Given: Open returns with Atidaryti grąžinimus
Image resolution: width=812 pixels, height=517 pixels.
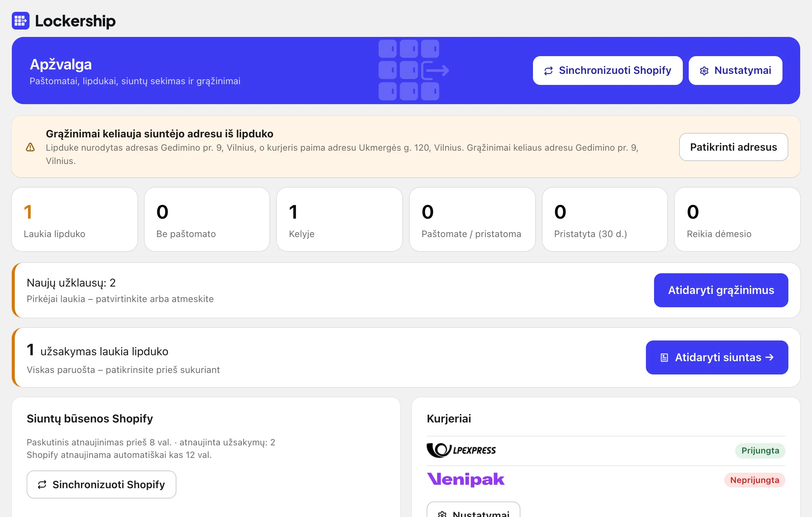Looking at the screenshot, I should pos(721,290).
